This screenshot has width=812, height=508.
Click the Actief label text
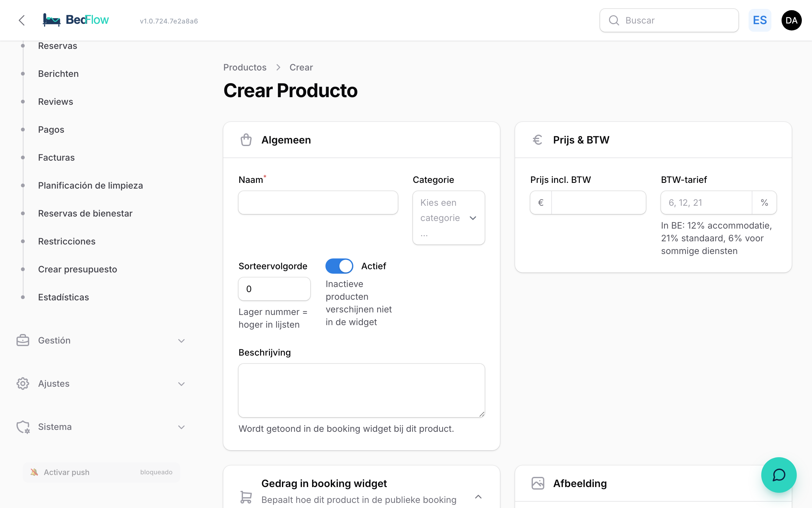click(373, 266)
